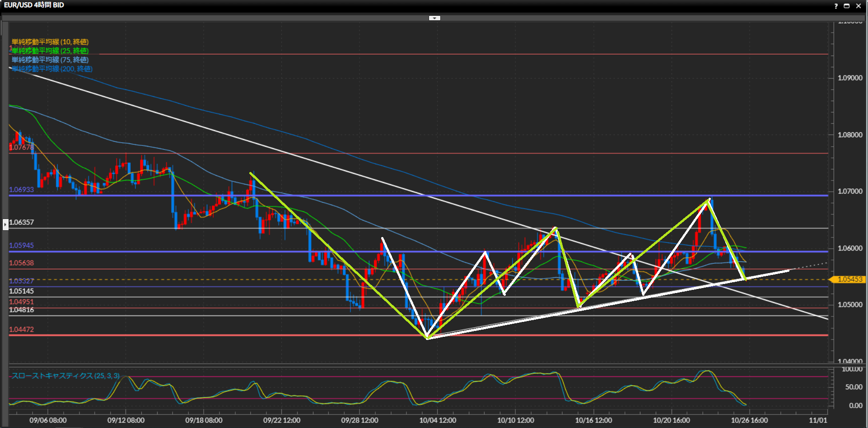The height and width of the screenshot is (428, 868).
Task: Click the current price tag 1.05453
Action: tap(849, 279)
